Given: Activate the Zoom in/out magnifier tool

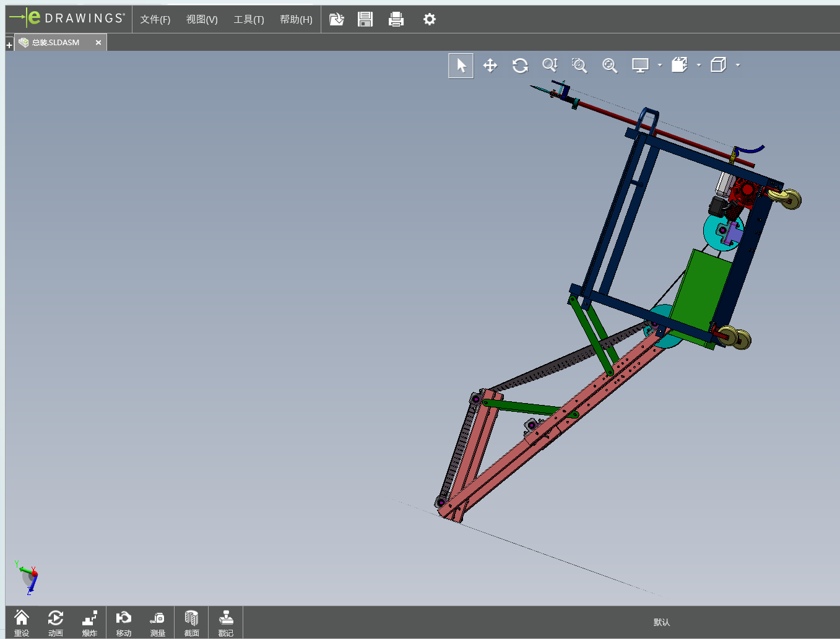Looking at the screenshot, I should pos(550,65).
